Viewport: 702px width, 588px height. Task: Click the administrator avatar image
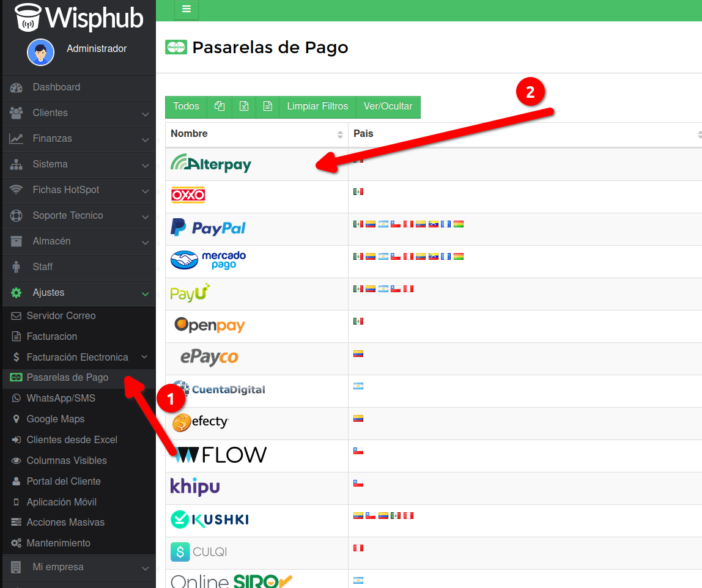40,52
